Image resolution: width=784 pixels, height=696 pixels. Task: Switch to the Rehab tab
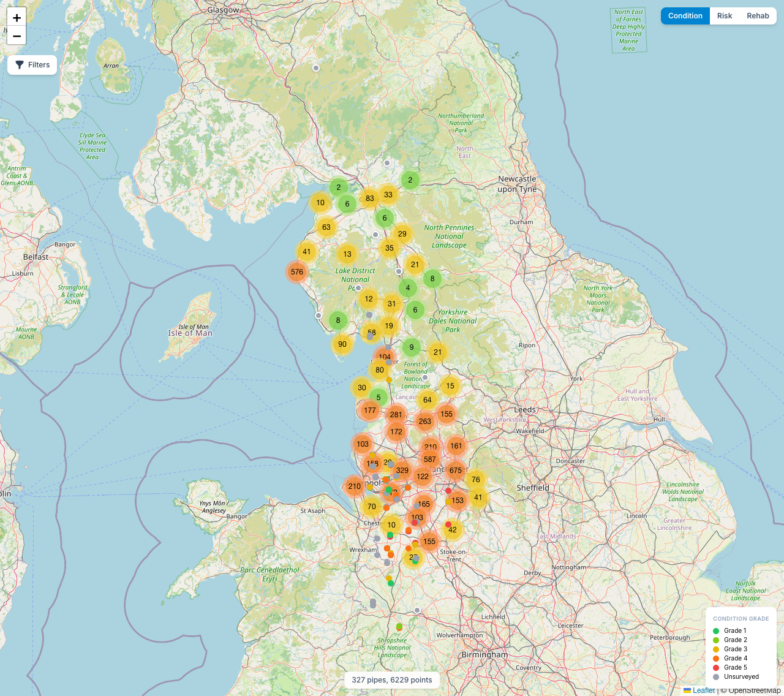[758, 16]
